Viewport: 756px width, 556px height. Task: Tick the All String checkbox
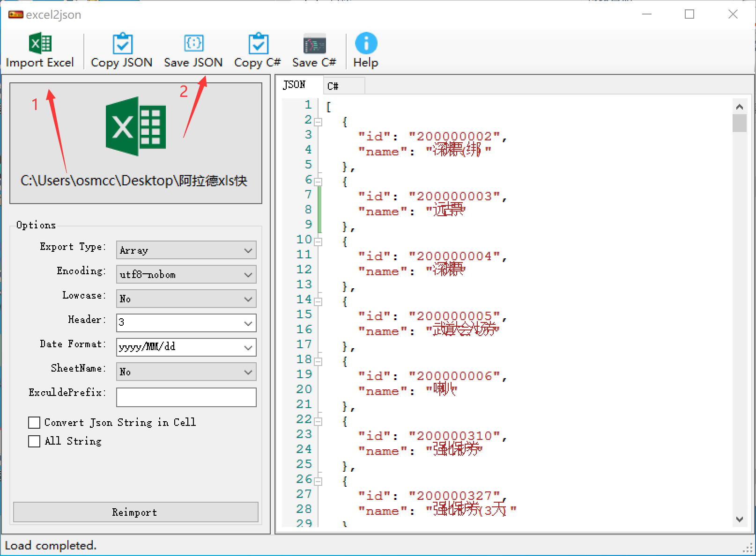(34, 441)
